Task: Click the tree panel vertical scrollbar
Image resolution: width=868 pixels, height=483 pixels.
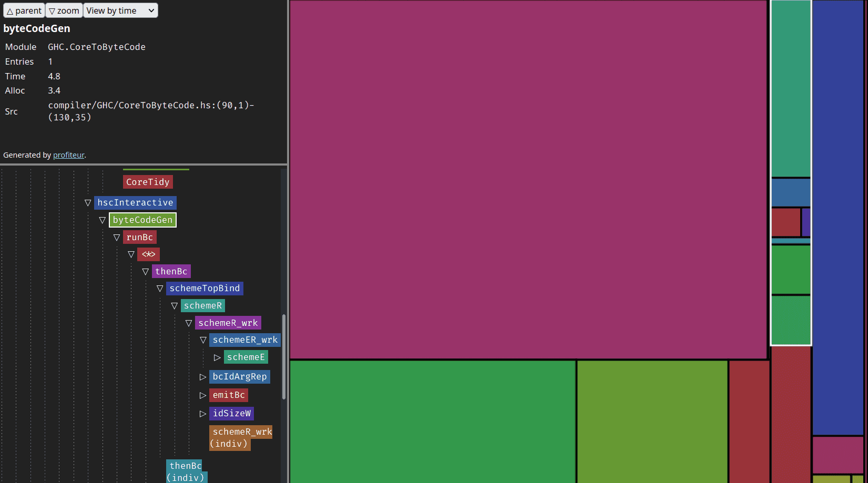Action: [x=284, y=357]
